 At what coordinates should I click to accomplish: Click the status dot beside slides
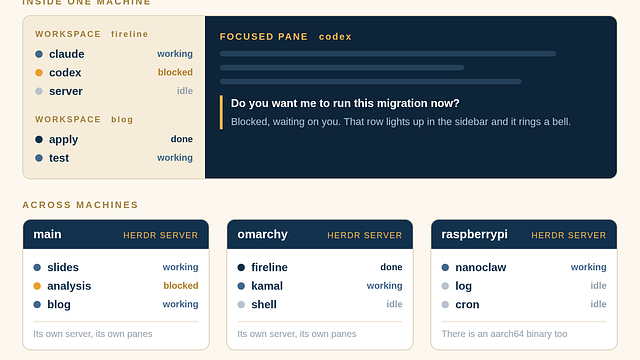[x=37, y=267]
